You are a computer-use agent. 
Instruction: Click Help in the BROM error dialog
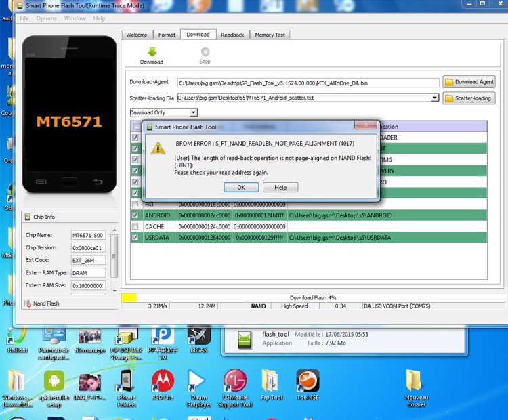click(x=280, y=188)
